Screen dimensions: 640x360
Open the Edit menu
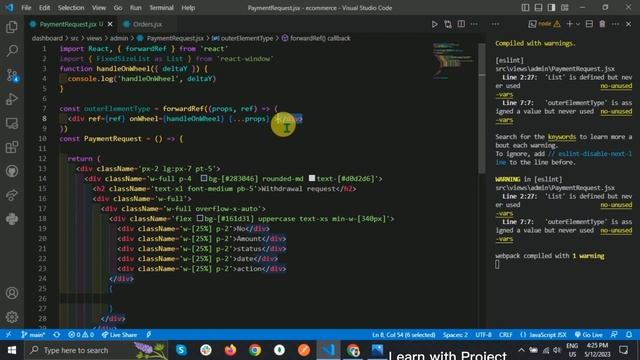pos(44,8)
